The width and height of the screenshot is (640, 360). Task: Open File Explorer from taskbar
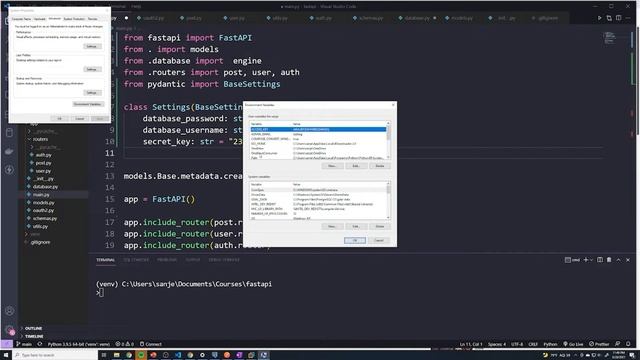pos(116,355)
